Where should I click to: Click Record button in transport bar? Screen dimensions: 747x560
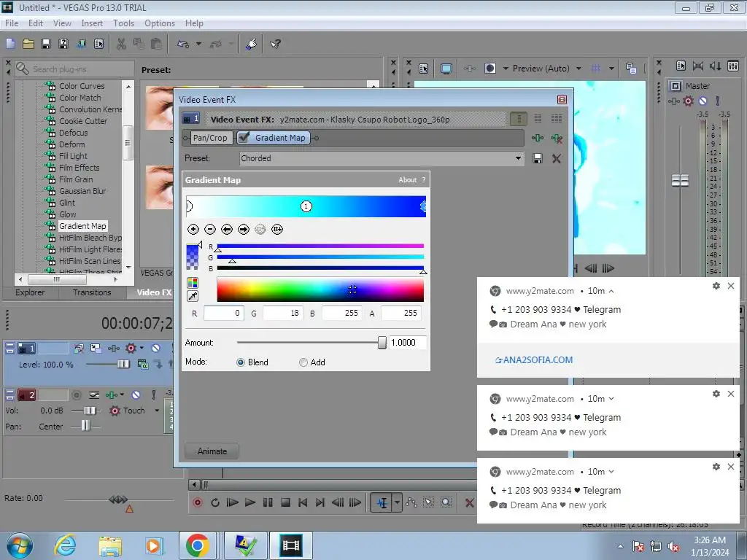197,502
